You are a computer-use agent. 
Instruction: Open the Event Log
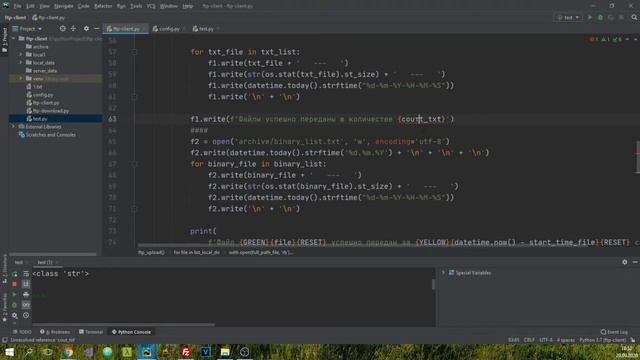[x=614, y=332]
